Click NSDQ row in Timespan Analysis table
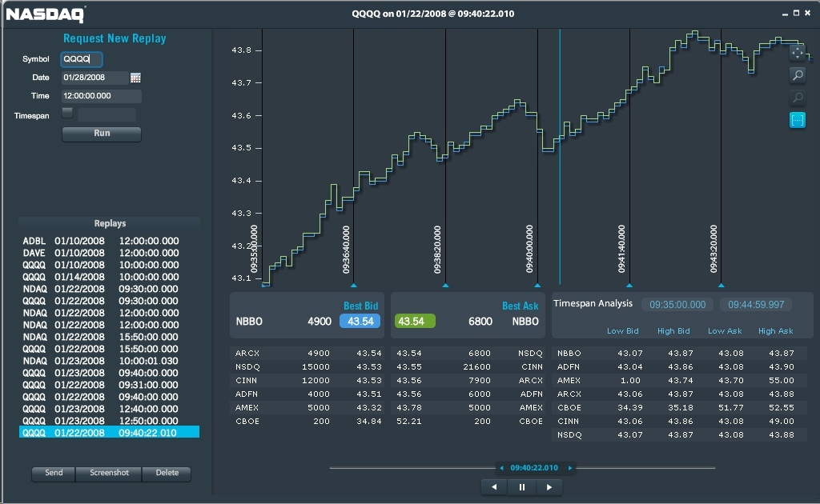 [x=680, y=435]
